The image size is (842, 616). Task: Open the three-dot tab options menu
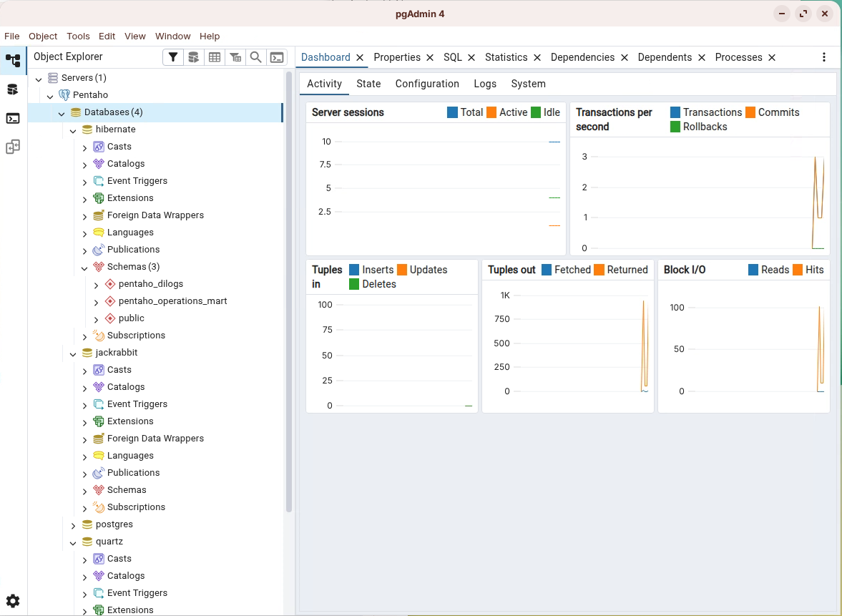(824, 57)
